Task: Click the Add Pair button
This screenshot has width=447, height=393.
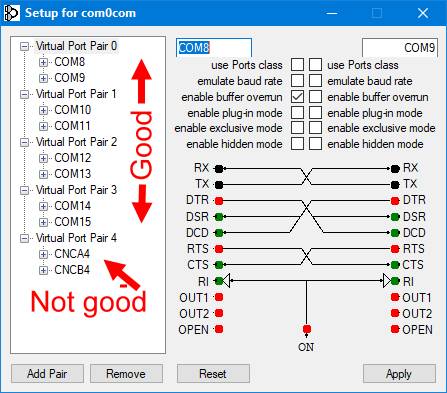Action: (x=47, y=374)
